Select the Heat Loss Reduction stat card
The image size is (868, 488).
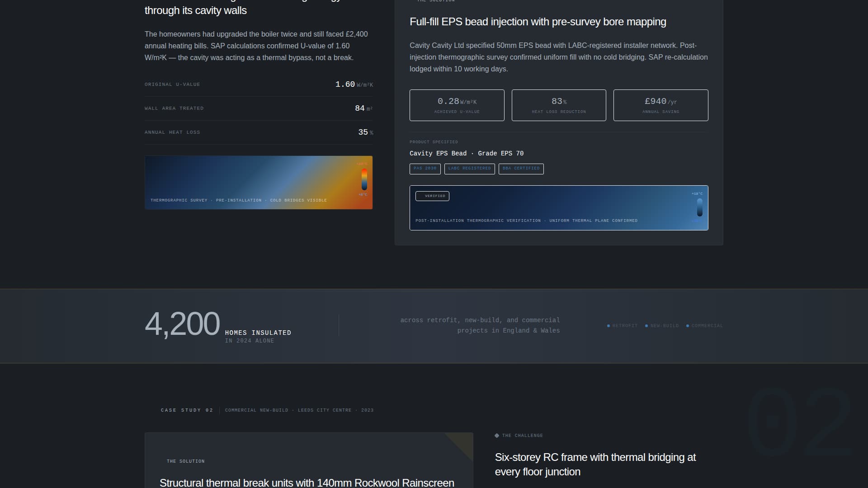click(559, 105)
